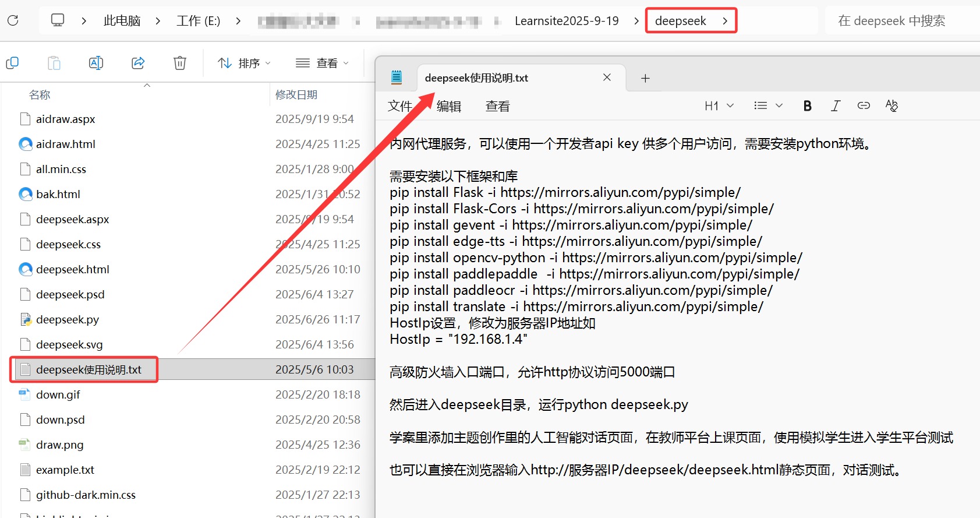This screenshot has height=518, width=980.
Task: Select the deepseek.py file
Action: click(68, 319)
